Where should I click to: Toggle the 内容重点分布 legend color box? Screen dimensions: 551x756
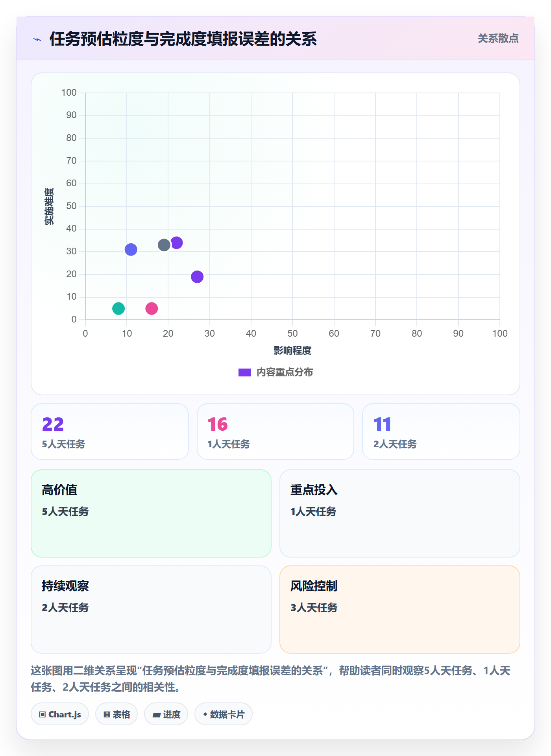244,372
